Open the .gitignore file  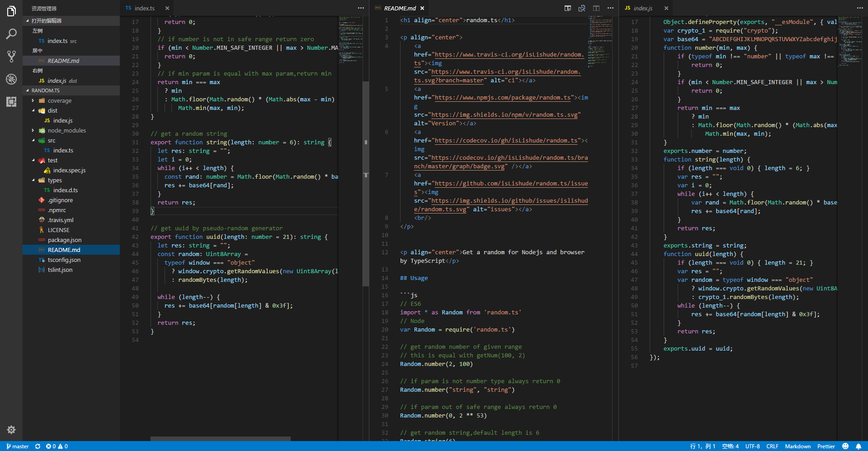71,200
